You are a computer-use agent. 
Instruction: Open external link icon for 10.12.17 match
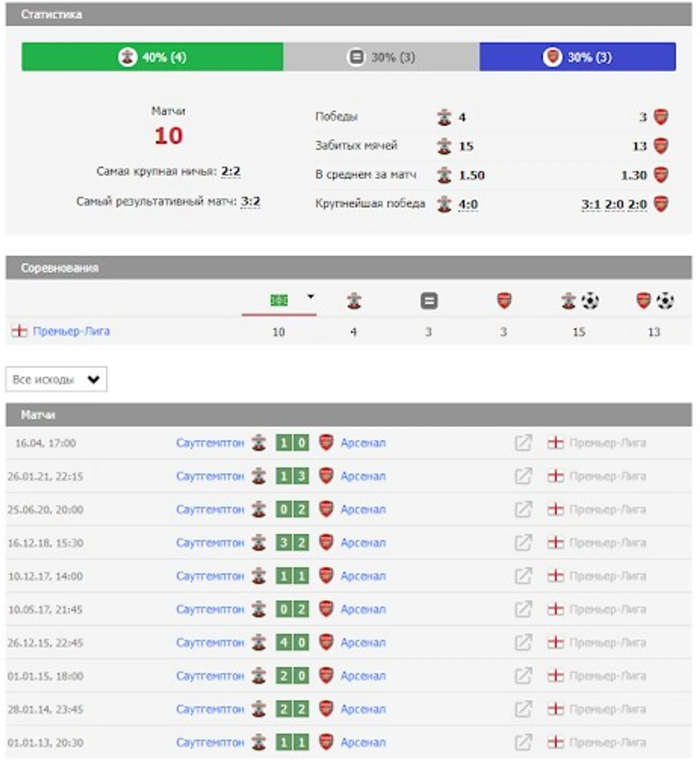(523, 576)
